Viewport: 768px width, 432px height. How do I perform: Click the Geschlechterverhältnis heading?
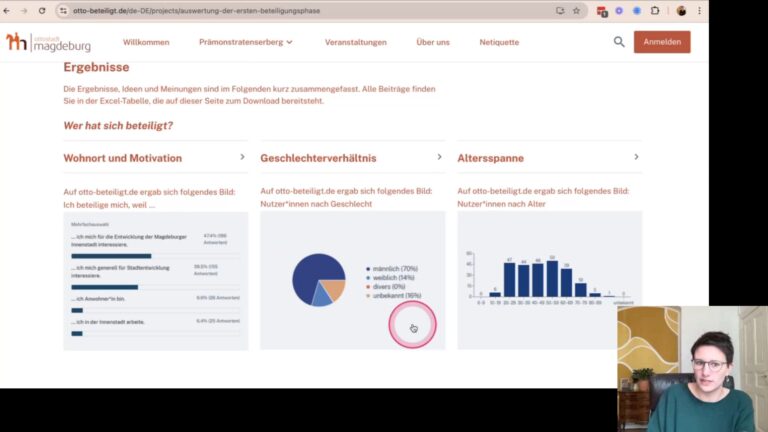coord(318,158)
